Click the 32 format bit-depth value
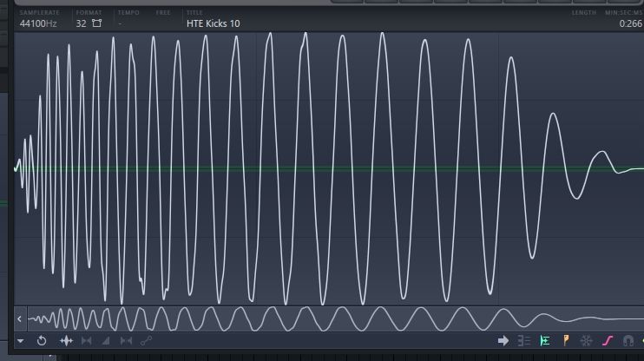Viewport: 644px width, 361px height. tap(81, 23)
